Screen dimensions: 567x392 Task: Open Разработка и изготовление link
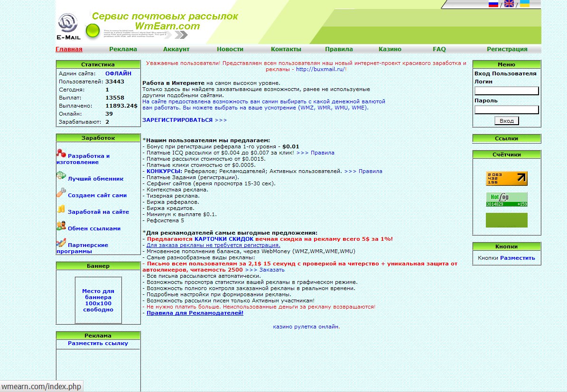coord(83,159)
